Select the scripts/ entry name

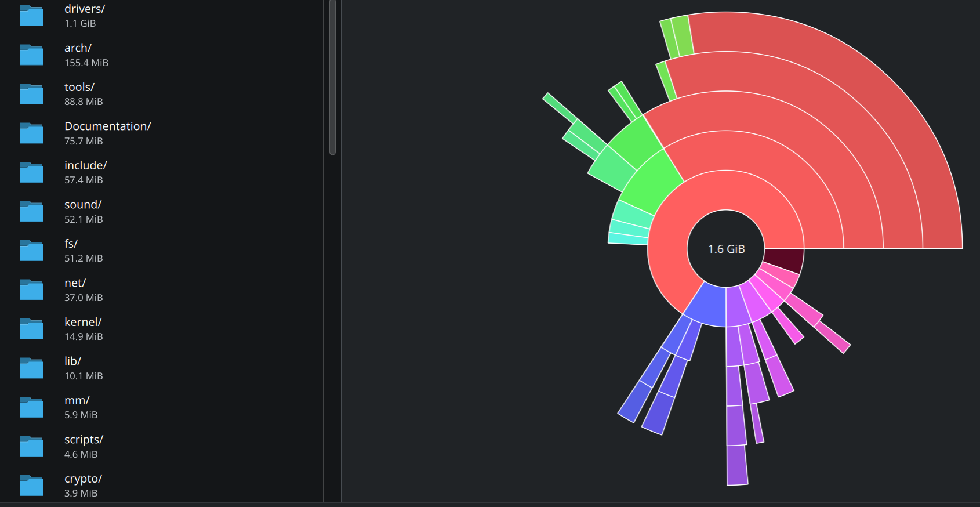click(84, 439)
